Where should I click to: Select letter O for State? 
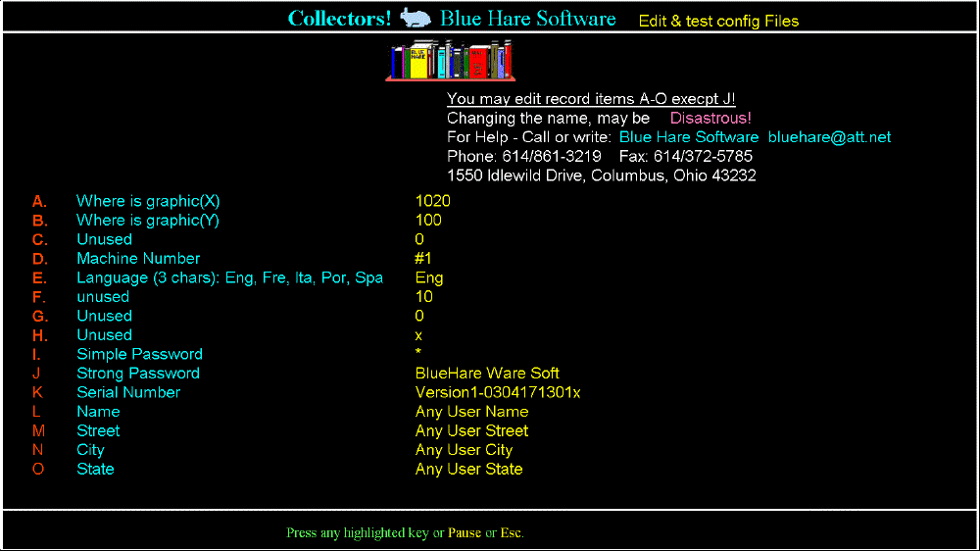(38, 469)
